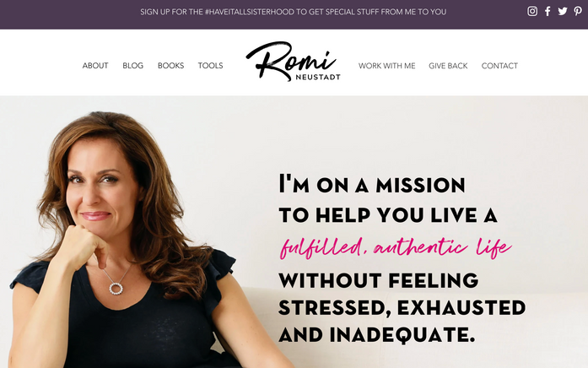The image size is (588, 368).
Task: Go to the Blog page
Action: point(132,66)
